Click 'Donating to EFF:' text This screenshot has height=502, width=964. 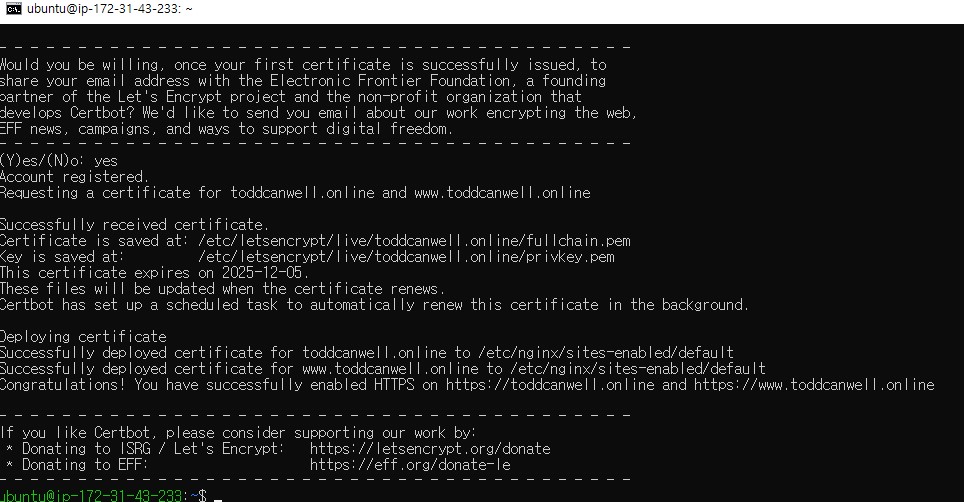point(85,465)
